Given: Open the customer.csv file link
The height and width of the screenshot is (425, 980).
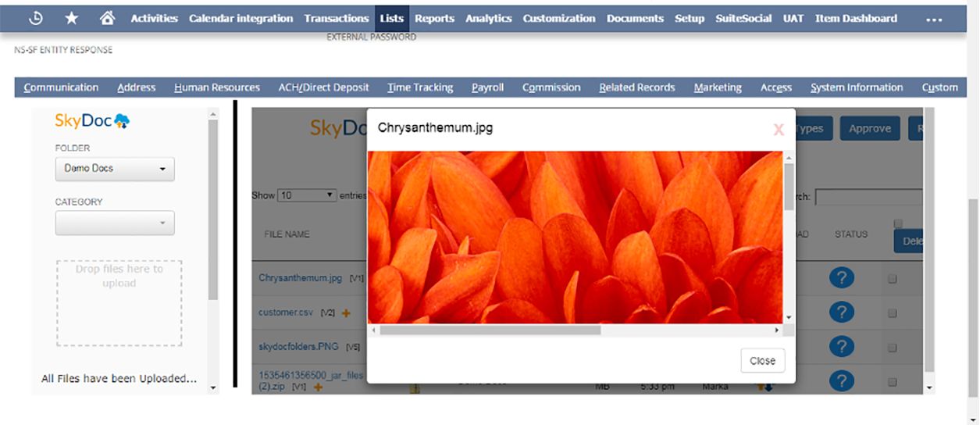Looking at the screenshot, I should click(x=286, y=312).
